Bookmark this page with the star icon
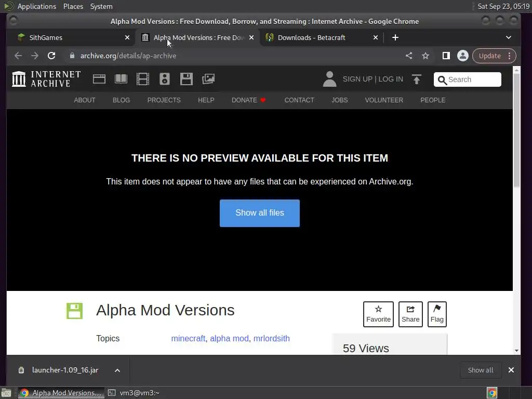 [x=425, y=56]
